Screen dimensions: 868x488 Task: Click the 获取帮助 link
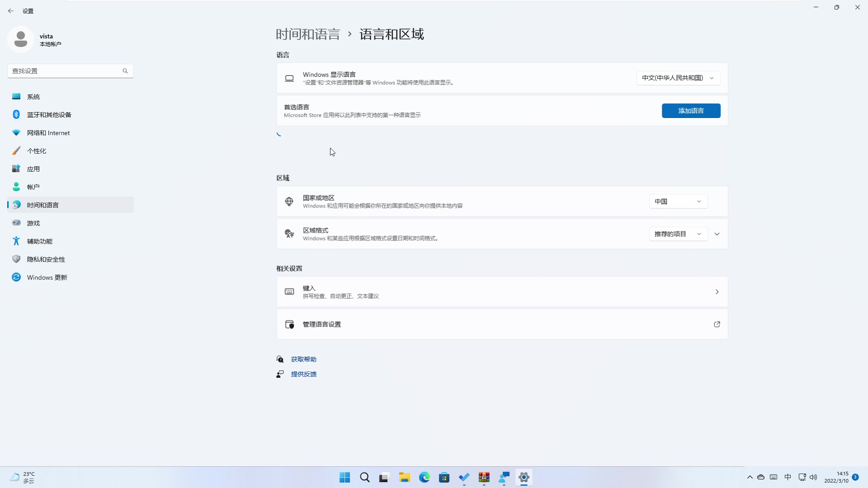pyautogui.click(x=304, y=359)
